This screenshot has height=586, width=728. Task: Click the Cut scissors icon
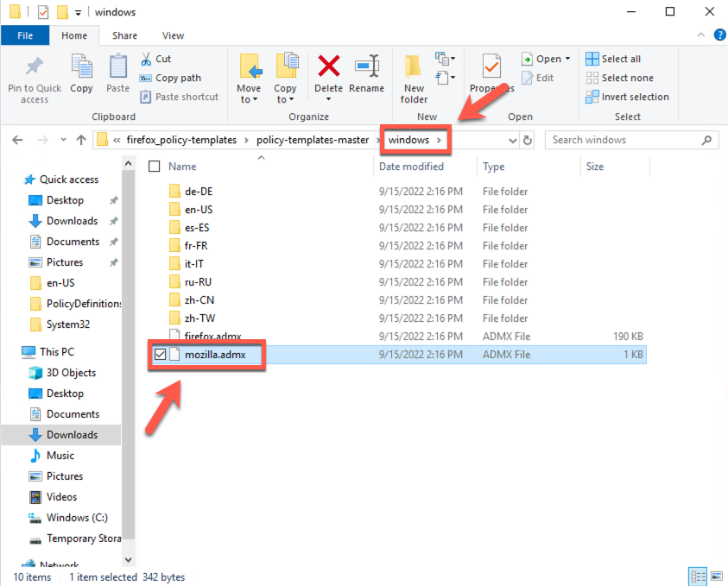pyautogui.click(x=146, y=59)
